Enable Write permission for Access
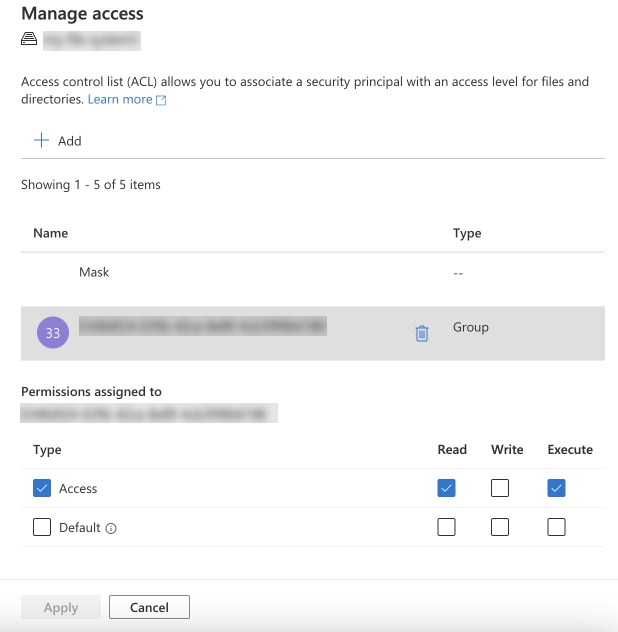 [x=500, y=488]
